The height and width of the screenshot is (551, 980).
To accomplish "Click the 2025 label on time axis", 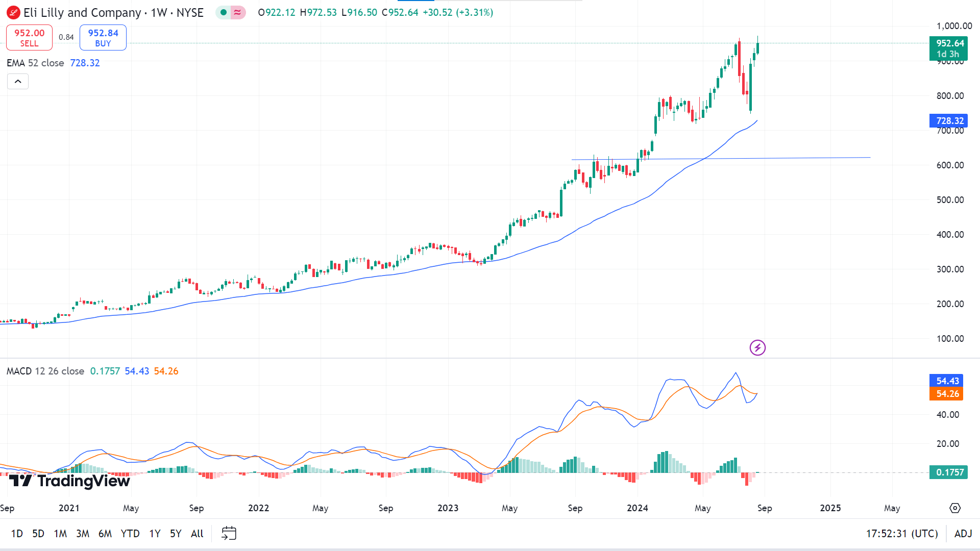I will click(830, 508).
